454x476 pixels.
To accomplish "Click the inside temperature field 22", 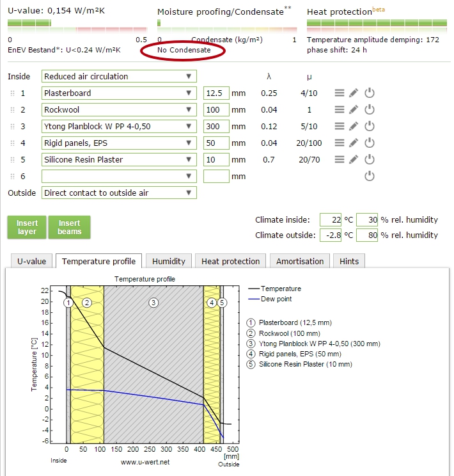I will (x=331, y=219).
